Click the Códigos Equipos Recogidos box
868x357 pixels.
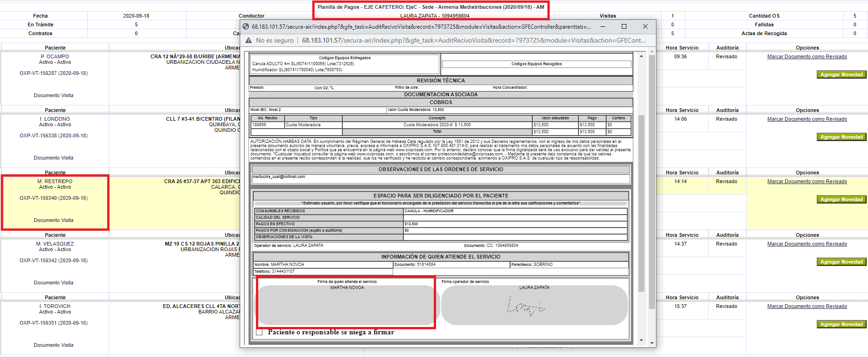tap(536, 64)
